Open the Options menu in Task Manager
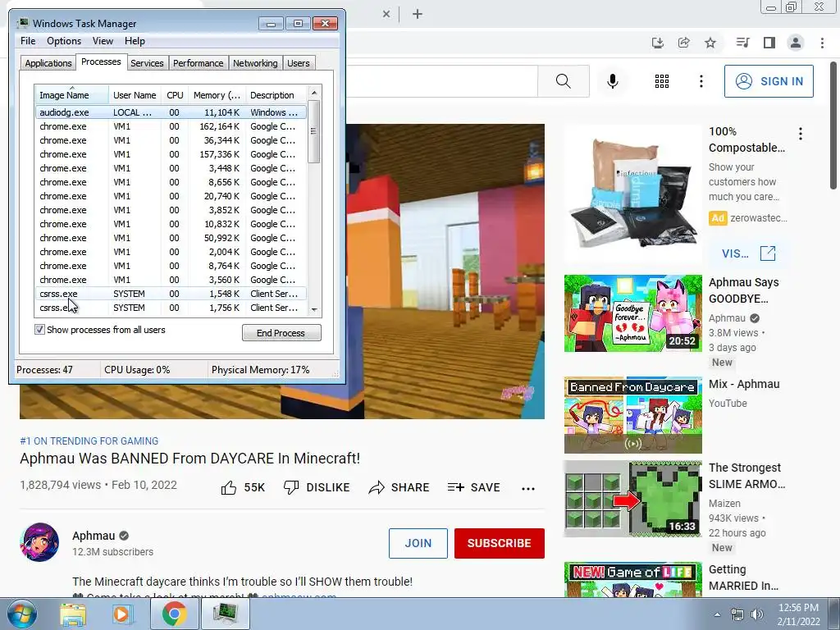 (x=64, y=41)
